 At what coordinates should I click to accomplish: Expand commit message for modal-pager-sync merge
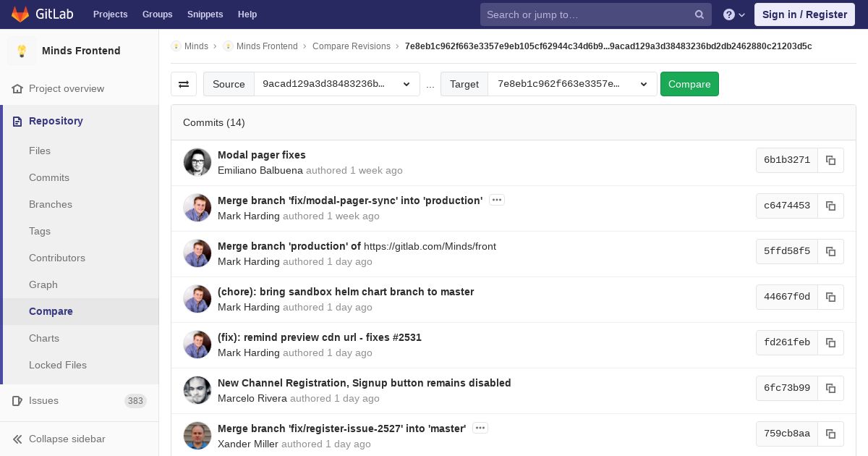point(496,200)
